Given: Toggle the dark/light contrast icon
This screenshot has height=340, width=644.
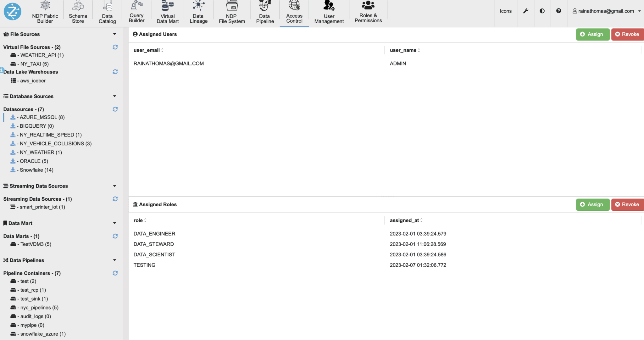Looking at the screenshot, I should click(x=542, y=11).
